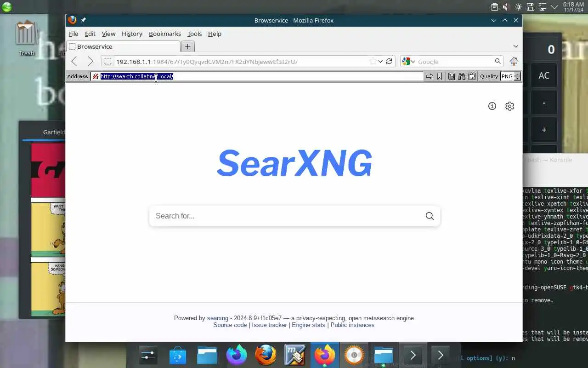
Task: Click the Browservice bookmark icon
Action: (x=440, y=76)
